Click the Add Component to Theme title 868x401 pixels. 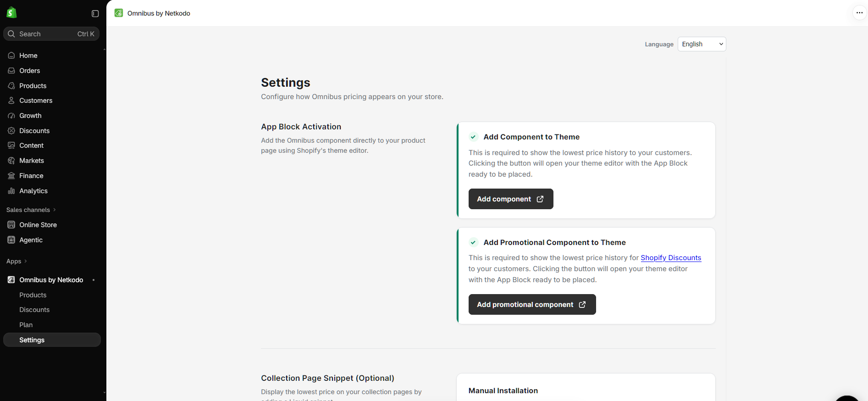click(531, 137)
